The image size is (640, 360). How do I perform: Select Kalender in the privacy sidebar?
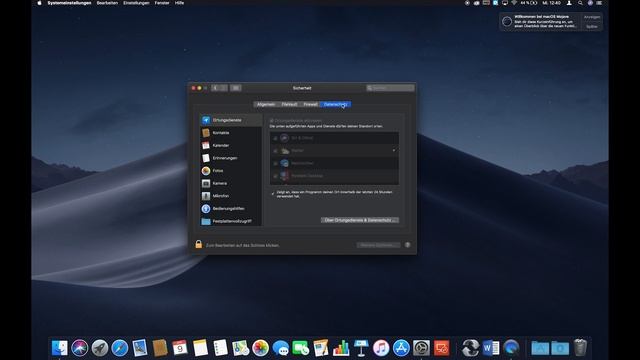(231, 145)
